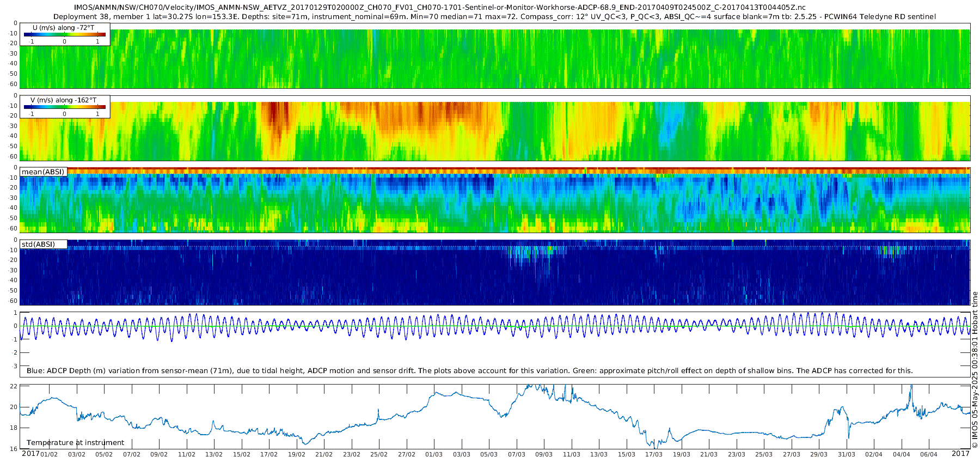The image size is (980, 463).
Task: Click the file path title text
Action: pos(440,8)
